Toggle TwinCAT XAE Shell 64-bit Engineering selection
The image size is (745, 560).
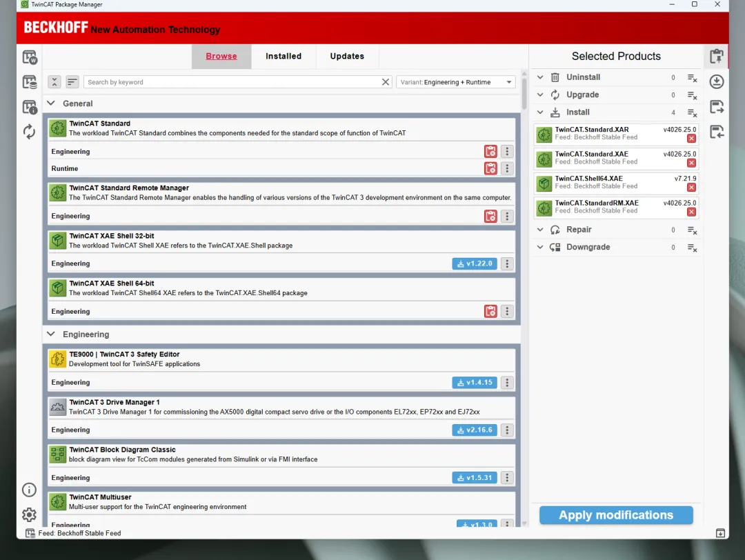490,311
